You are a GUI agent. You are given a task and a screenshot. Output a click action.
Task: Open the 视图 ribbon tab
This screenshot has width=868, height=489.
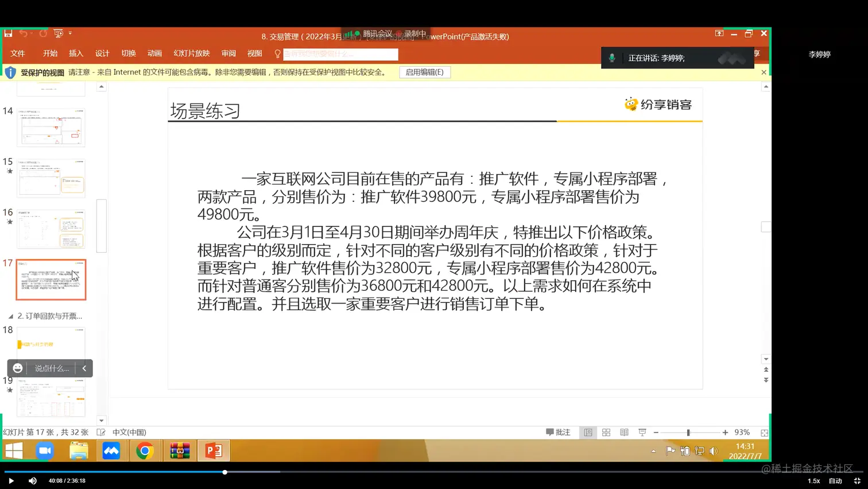pos(254,53)
